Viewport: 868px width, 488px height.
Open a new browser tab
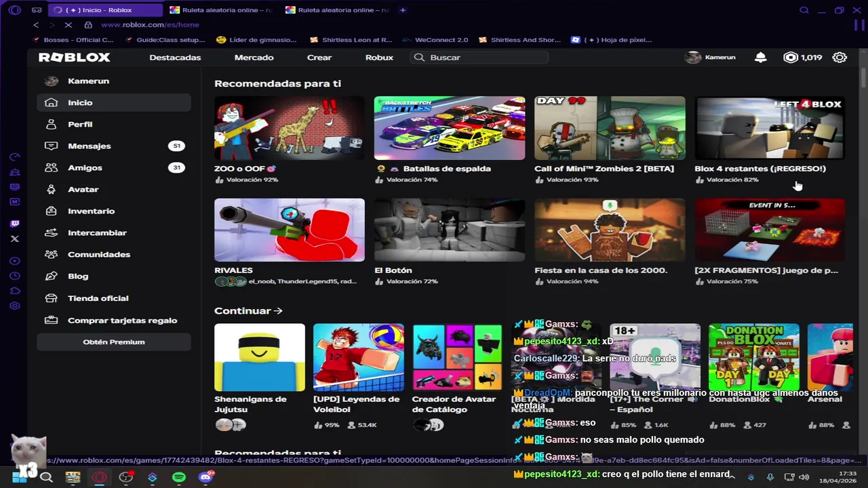(403, 10)
